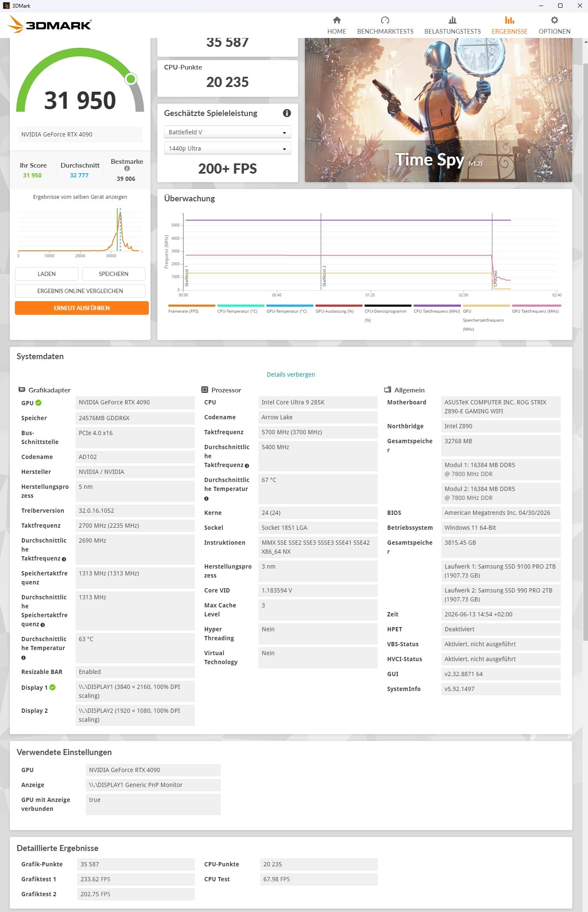Show info for GPU Durchschnittliche Taktfrequenz
Screen dimensions: 588x912
tap(64, 559)
